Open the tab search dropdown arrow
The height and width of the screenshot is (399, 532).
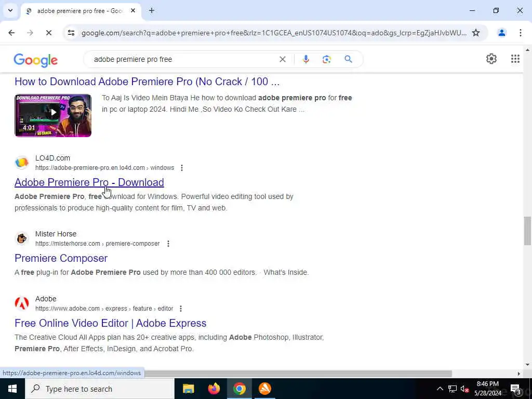click(10, 10)
